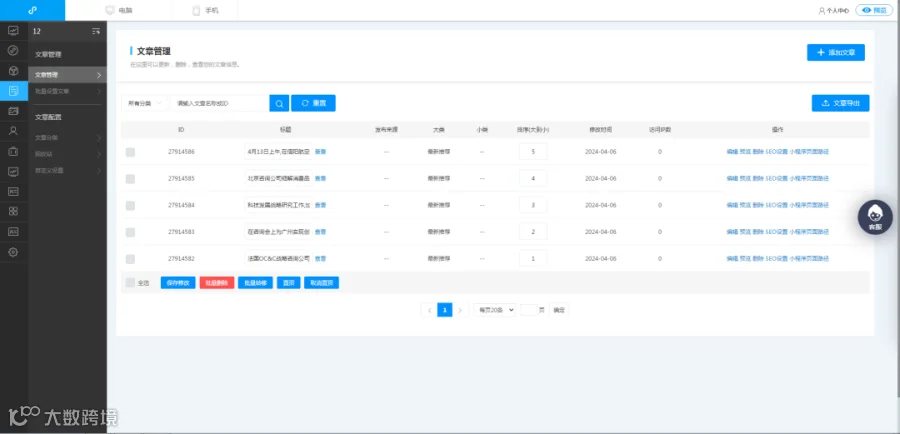Click the magnifier search button
This screenshot has height=434, width=900.
click(x=279, y=103)
